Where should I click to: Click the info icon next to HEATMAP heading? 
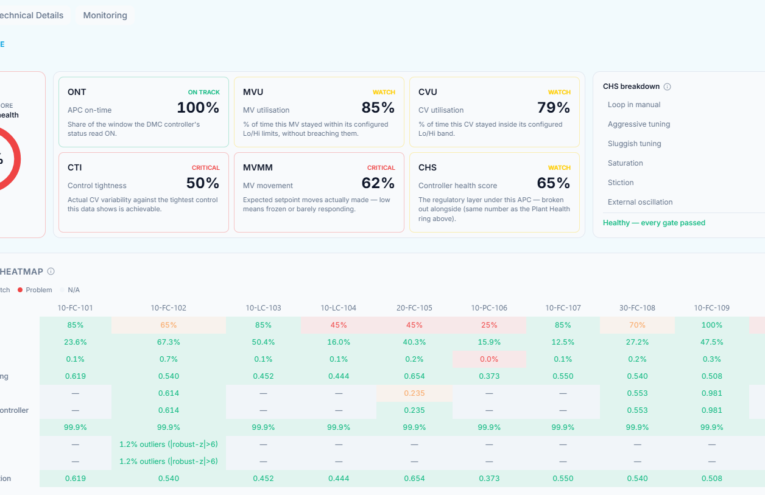[x=51, y=271]
